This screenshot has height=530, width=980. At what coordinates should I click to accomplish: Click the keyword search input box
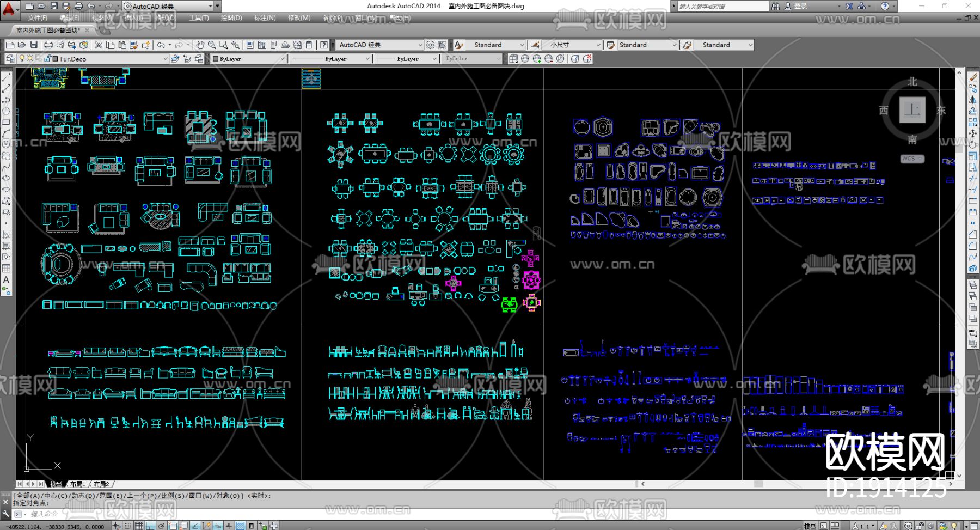(x=722, y=6)
